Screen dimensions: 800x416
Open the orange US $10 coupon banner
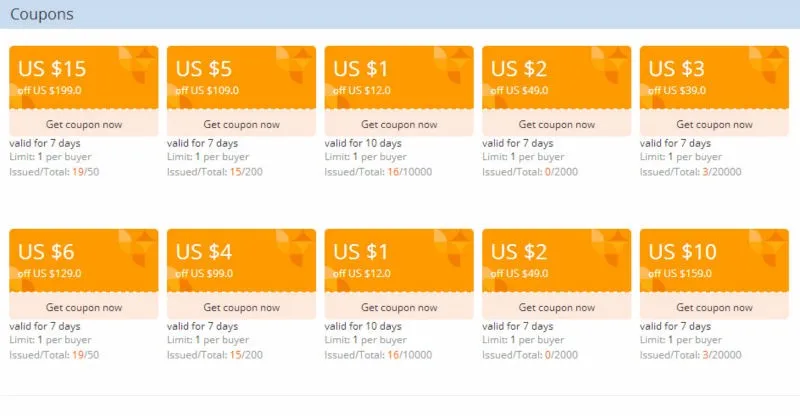click(714, 260)
